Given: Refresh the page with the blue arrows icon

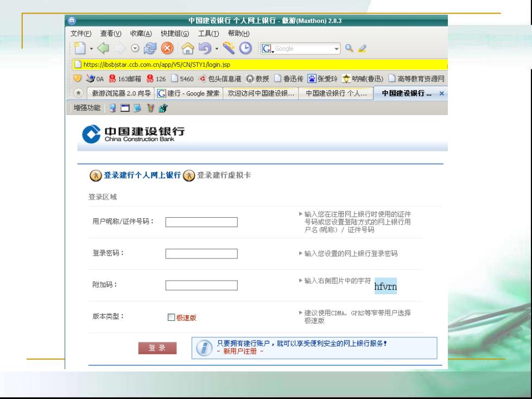Looking at the screenshot, I should 150,48.
